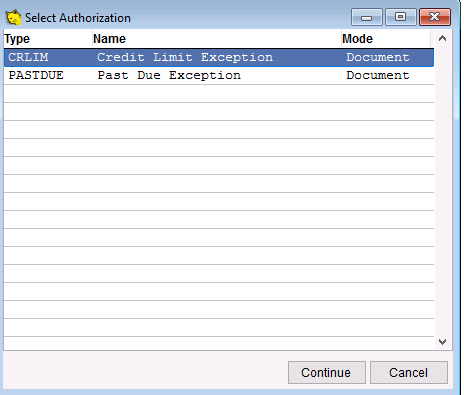Click the Credit Limit Exception name
The height and width of the screenshot is (395, 464).
pyautogui.click(x=185, y=57)
